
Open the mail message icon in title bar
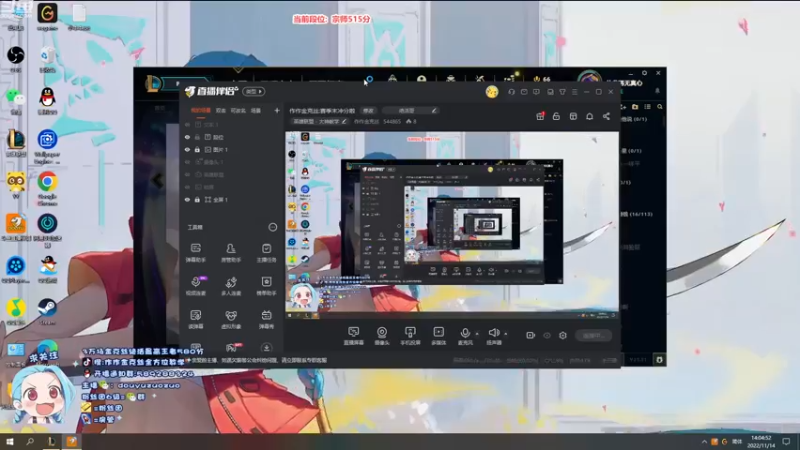(x=524, y=92)
